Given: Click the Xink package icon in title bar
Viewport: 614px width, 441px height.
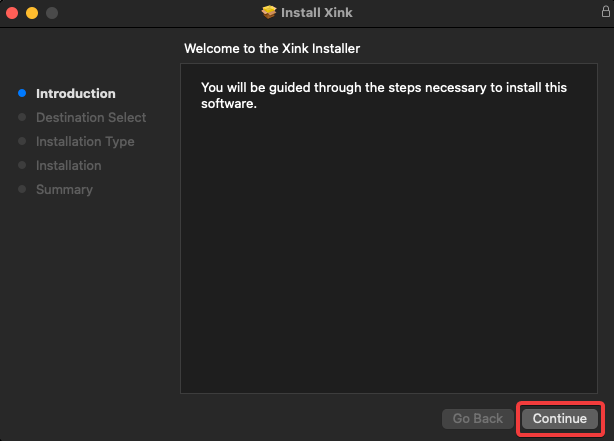Looking at the screenshot, I should click(x=268, y=12).
